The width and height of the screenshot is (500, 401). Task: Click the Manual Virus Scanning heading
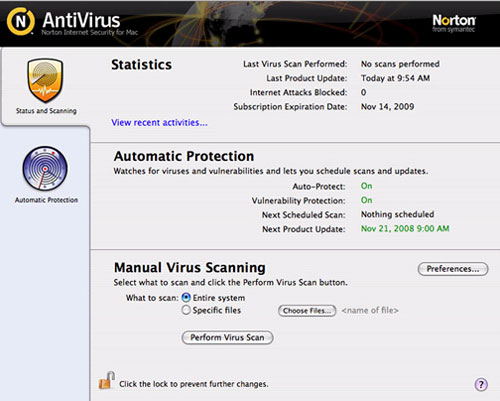[x=190, y=268]
